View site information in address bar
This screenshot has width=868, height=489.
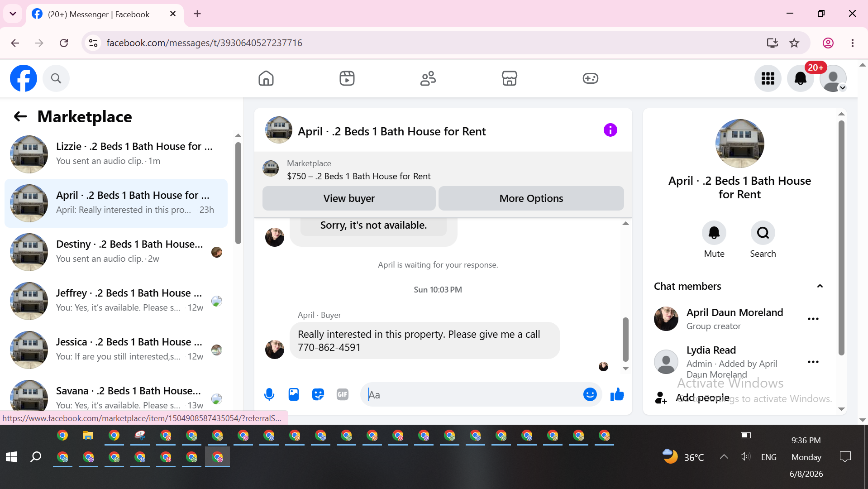click(93, 43)
